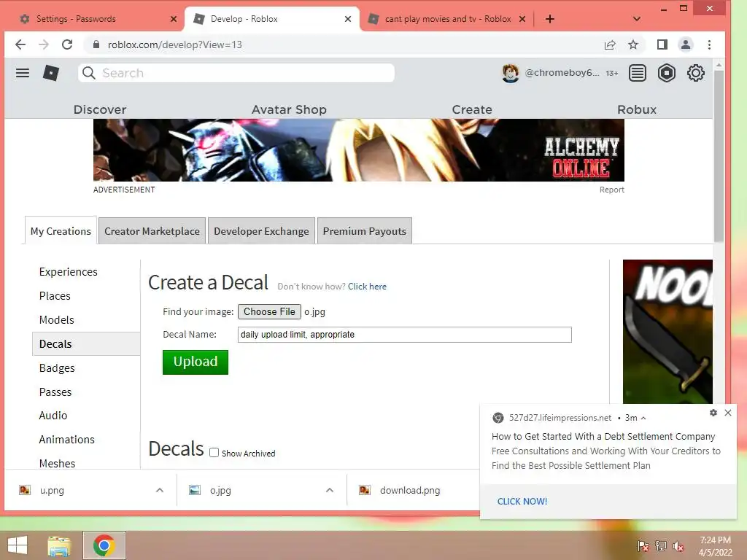Switch to cant play movies Roblox tab
This screenshot has height=560, width=747.
point(447,19)
